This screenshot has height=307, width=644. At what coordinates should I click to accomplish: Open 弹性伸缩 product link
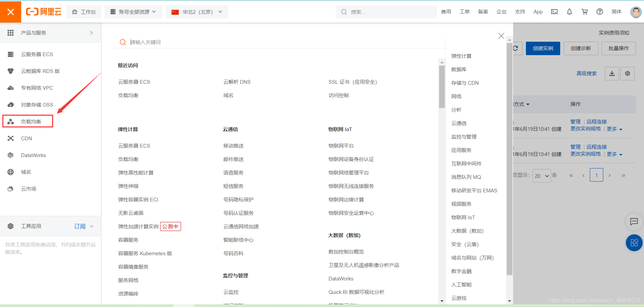pyautogui.click(x=128, y=186)
